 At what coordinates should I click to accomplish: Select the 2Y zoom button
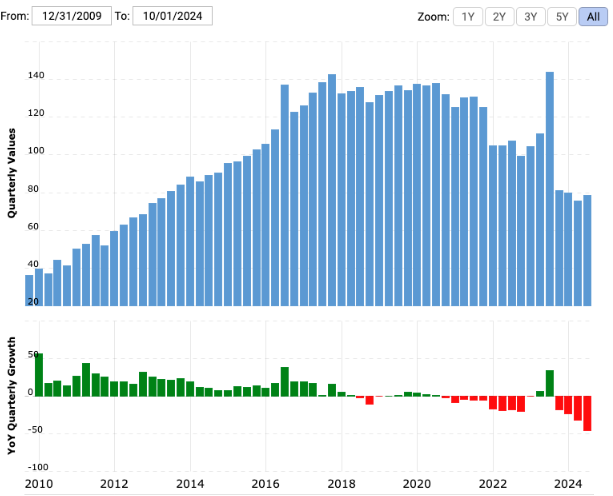click(498, 17)
